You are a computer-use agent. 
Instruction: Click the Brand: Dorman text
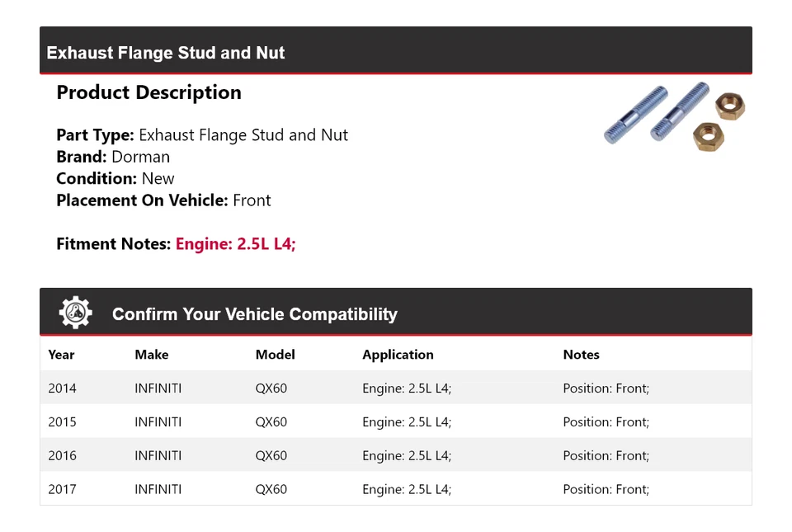pos(113,157)
